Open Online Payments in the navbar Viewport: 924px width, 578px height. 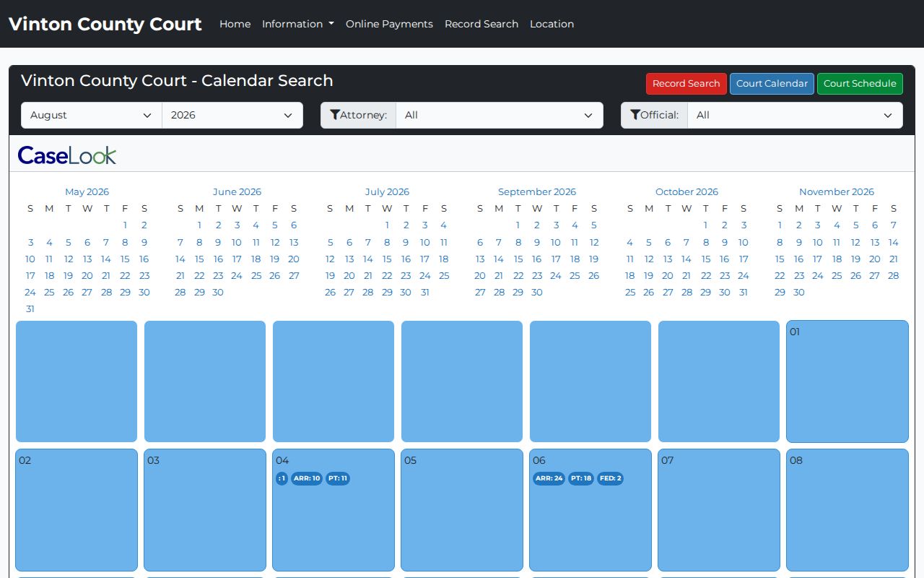click(389, 24)
